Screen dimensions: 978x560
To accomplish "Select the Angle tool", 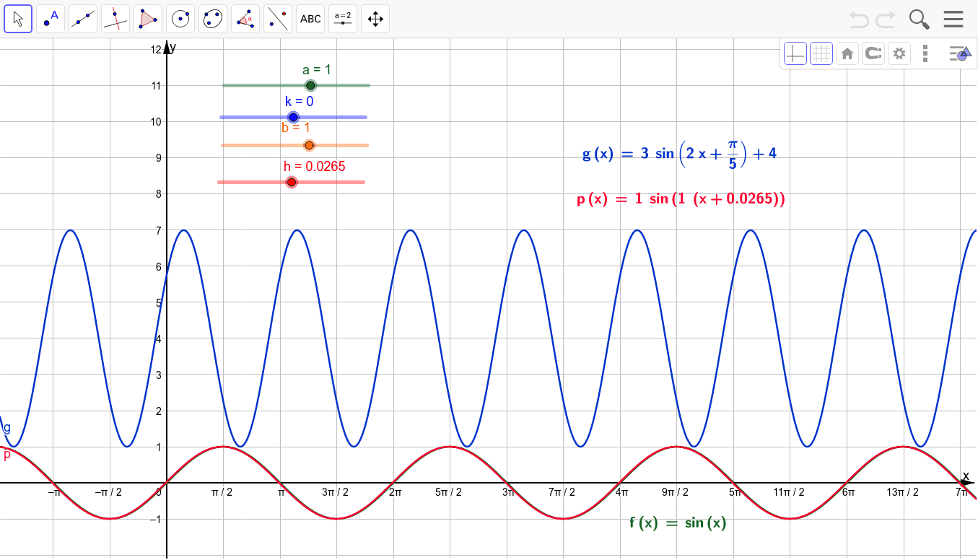I will click(x=245, y=19).
